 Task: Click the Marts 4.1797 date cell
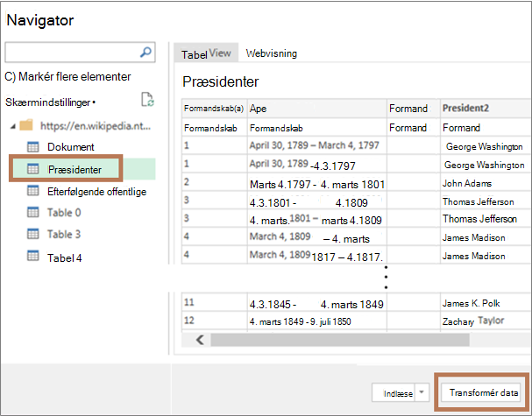tap(317, 184)
